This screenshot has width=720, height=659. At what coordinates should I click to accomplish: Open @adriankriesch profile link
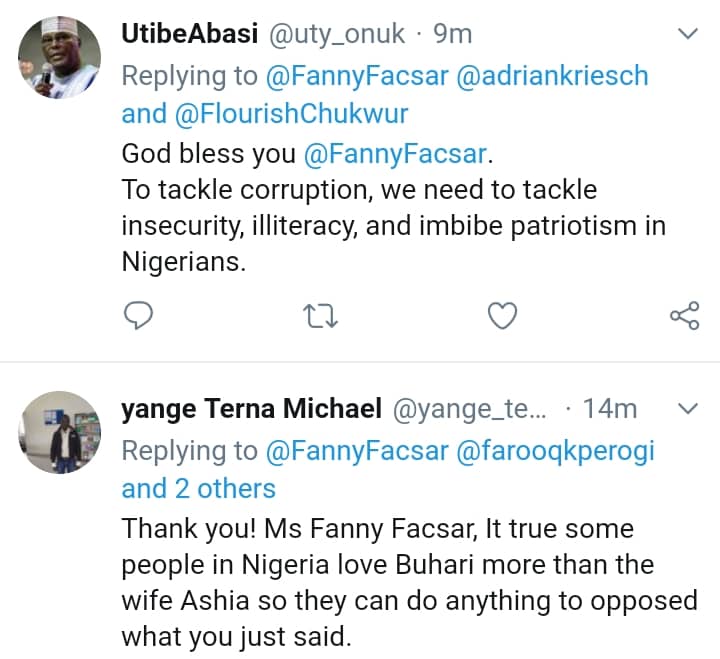[552, 74]
